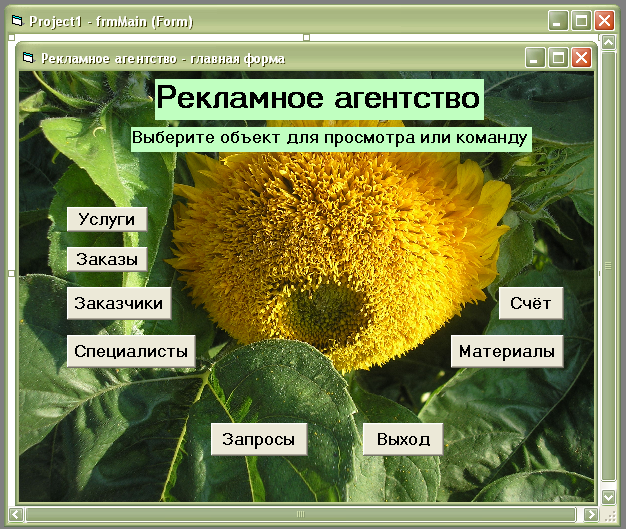626x529 pixels.
Task: Select the Выберите объект для просмотра label
Action: coord(331,139)
